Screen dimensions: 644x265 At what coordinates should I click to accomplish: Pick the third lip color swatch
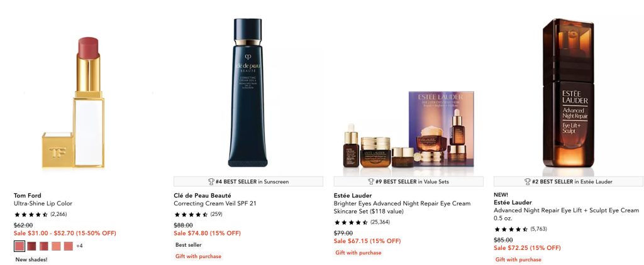tap(44, 246)
